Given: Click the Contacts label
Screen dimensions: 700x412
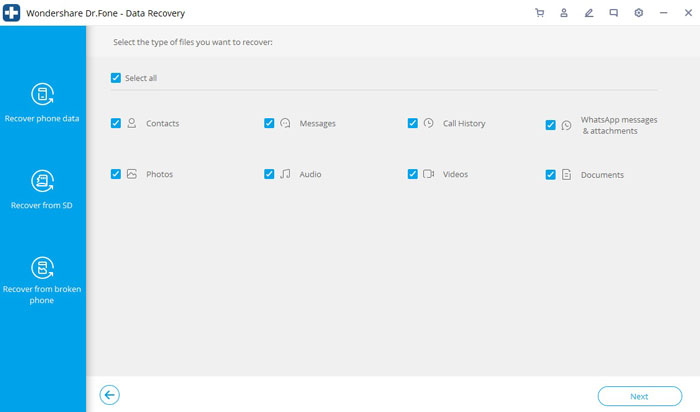Looking at the screenshot, I should click(x=162, y=124).
